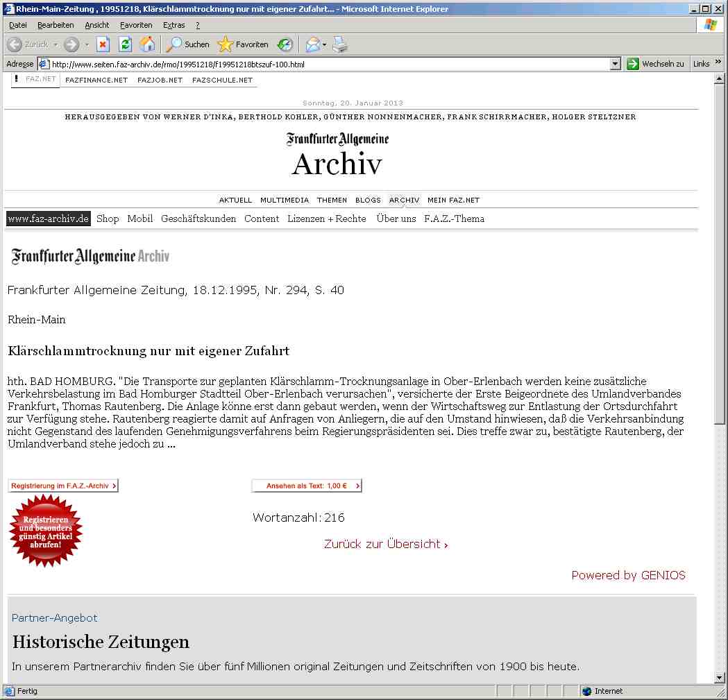Open the Ansicht menu
Viewport: 728px width, 700px height.
pyautogui.click(x=97, y=25)
